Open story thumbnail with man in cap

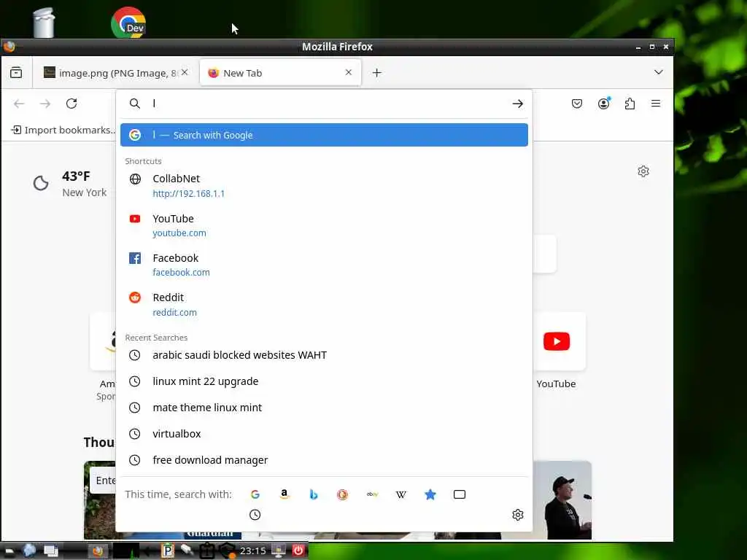coord(562,500)
